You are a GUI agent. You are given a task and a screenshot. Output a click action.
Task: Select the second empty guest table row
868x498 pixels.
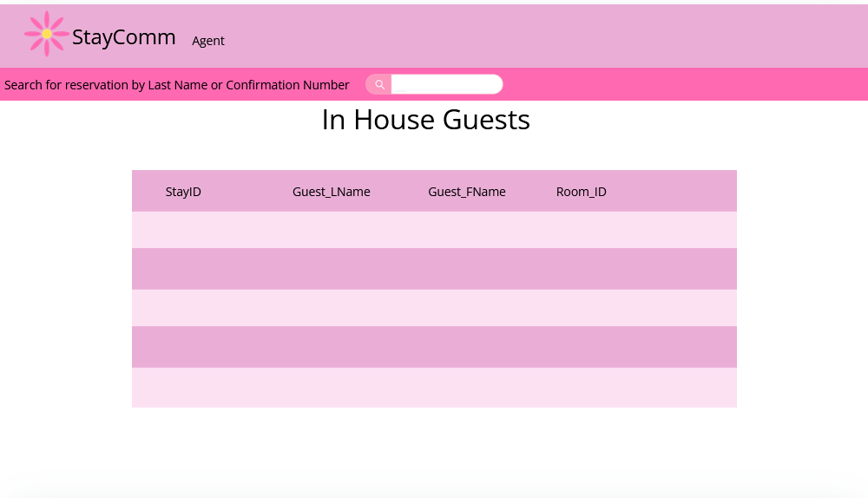434,269
